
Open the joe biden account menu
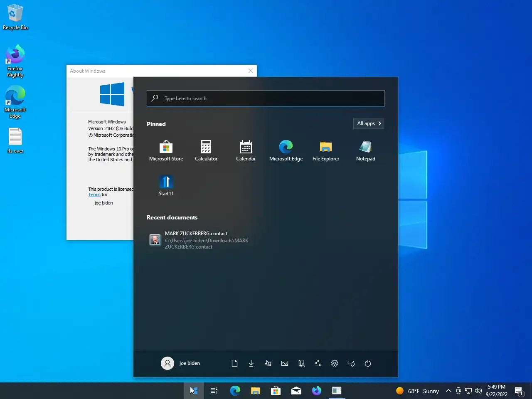(181, 363)
